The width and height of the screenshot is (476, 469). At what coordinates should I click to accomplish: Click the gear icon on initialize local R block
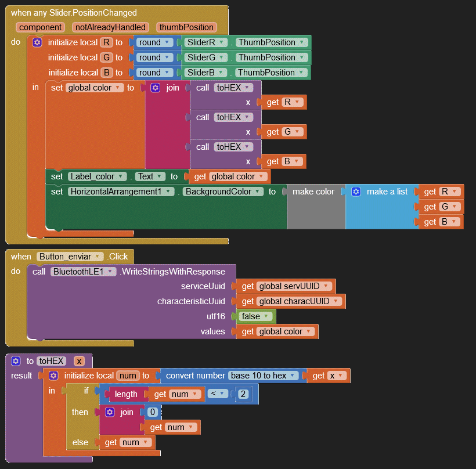tap(37, 42)
